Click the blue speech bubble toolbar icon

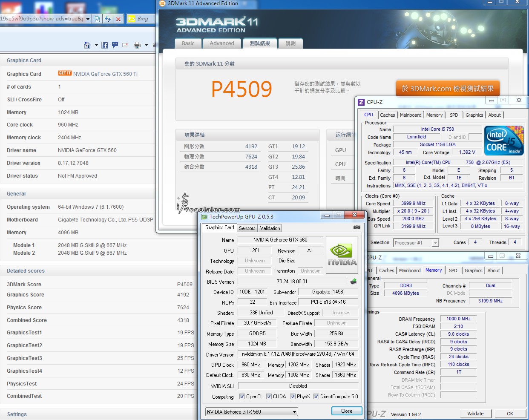click(x=115, y=45)
